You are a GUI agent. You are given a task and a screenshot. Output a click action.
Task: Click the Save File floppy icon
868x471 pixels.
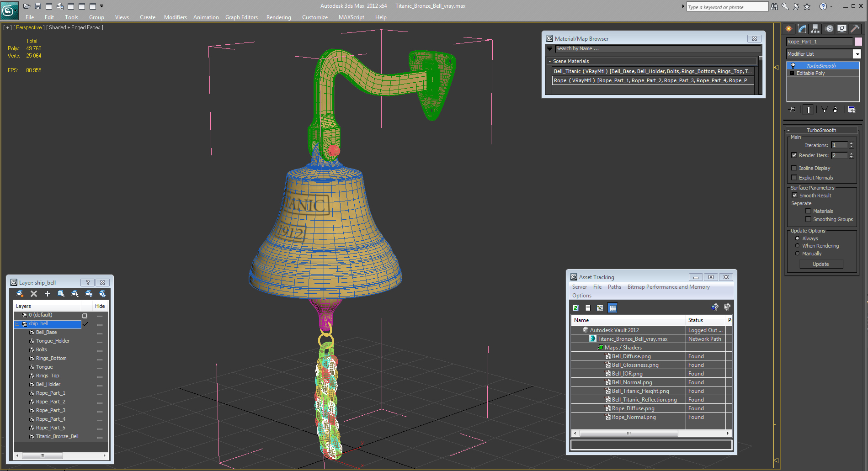(38, 6)
